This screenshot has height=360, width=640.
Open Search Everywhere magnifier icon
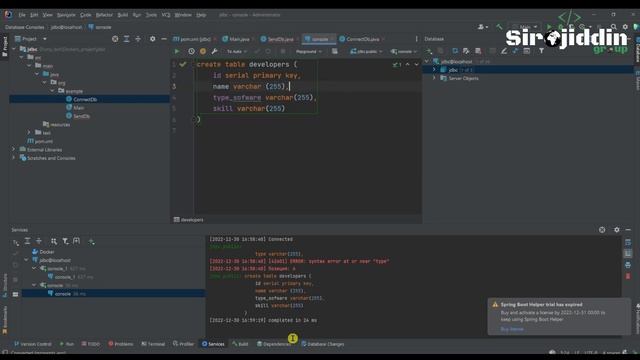613,27
